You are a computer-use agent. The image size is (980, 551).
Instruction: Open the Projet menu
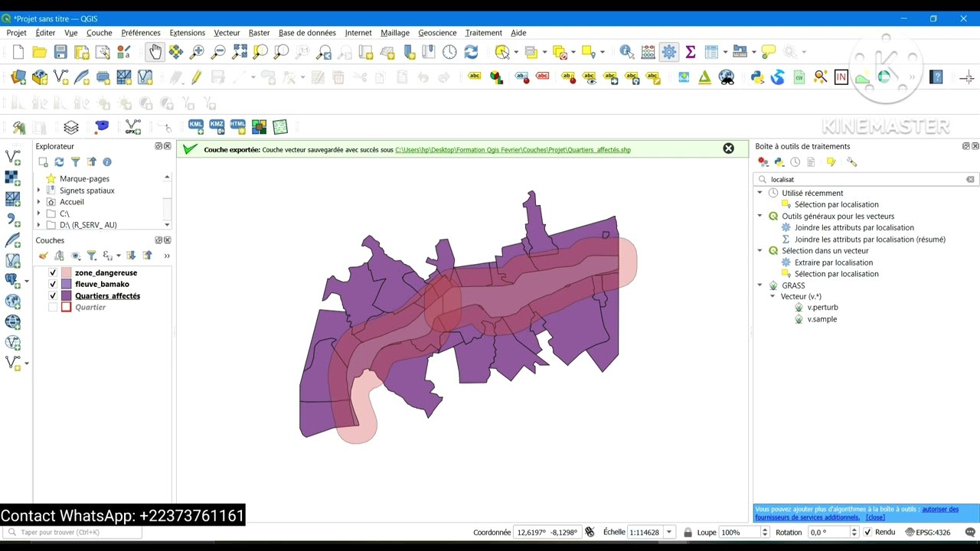pyautogui.click(x=16, y=33)
